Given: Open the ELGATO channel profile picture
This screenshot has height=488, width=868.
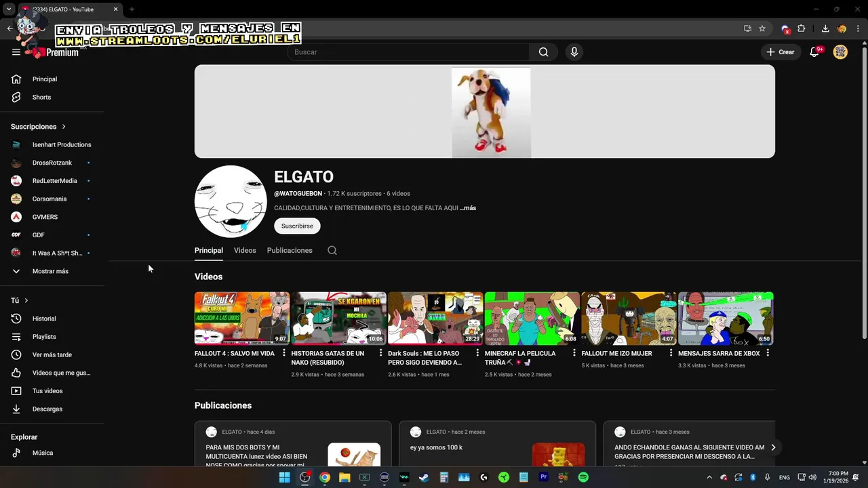Looking at the screenshot, I should [x=231, y=201].
